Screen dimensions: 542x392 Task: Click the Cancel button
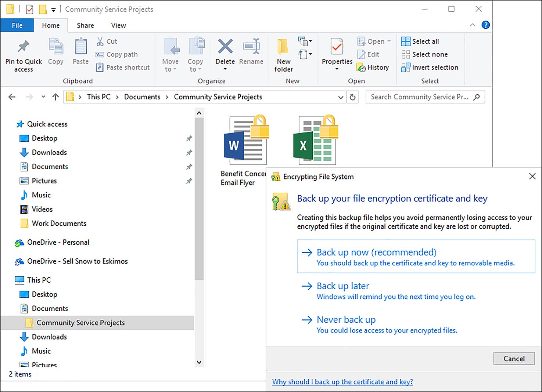(x=514, y=359)
